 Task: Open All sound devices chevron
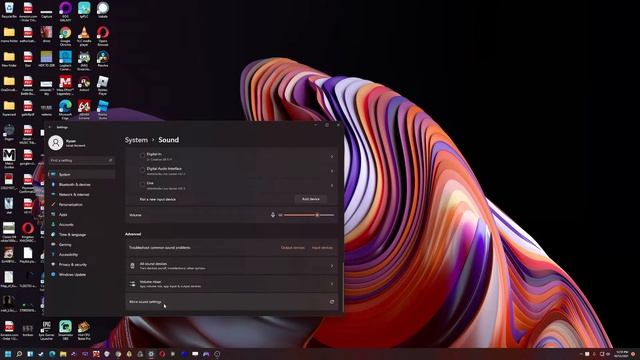click(x=332, y=266)
